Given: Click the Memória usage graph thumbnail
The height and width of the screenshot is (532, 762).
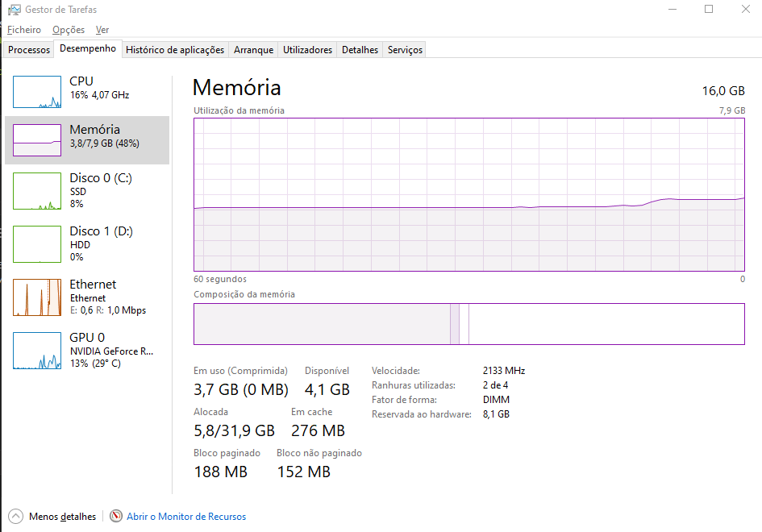Looking at the screenshot, I should click(37, 140).
